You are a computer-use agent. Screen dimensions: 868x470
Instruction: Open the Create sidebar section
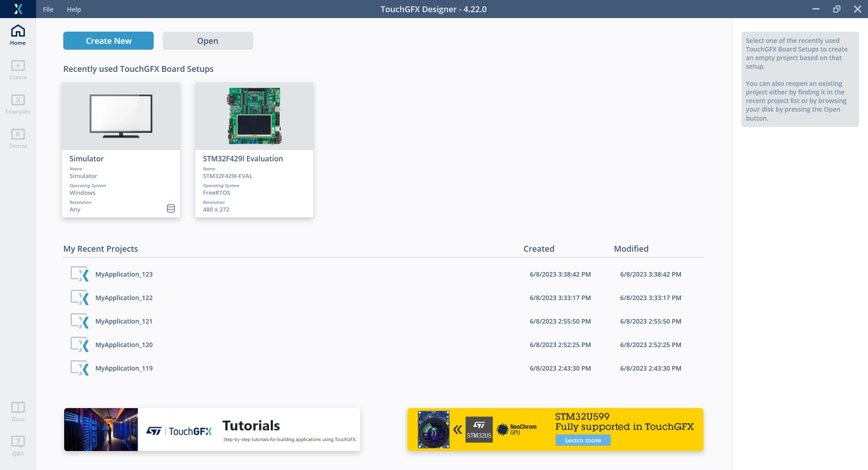(18, 70)
